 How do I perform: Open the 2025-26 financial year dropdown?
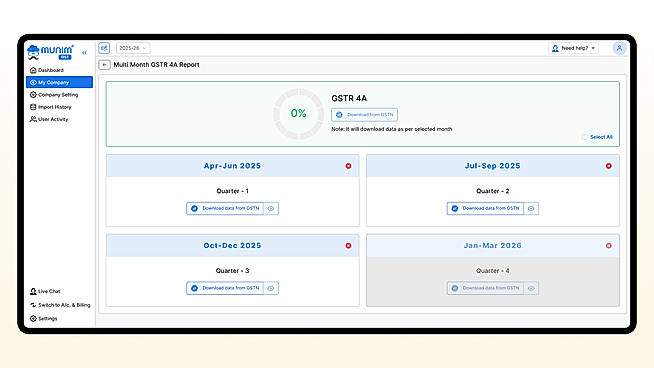click(x=133, y=48)
